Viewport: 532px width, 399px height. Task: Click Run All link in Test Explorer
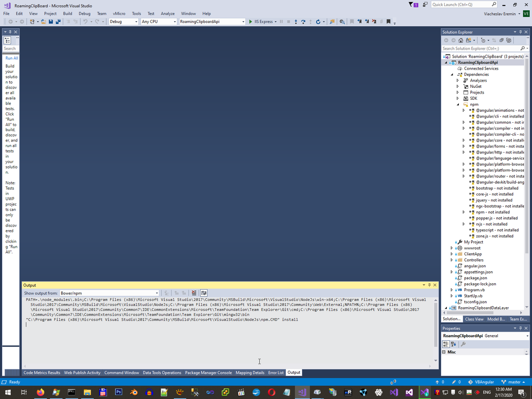[x=12, y=58]
